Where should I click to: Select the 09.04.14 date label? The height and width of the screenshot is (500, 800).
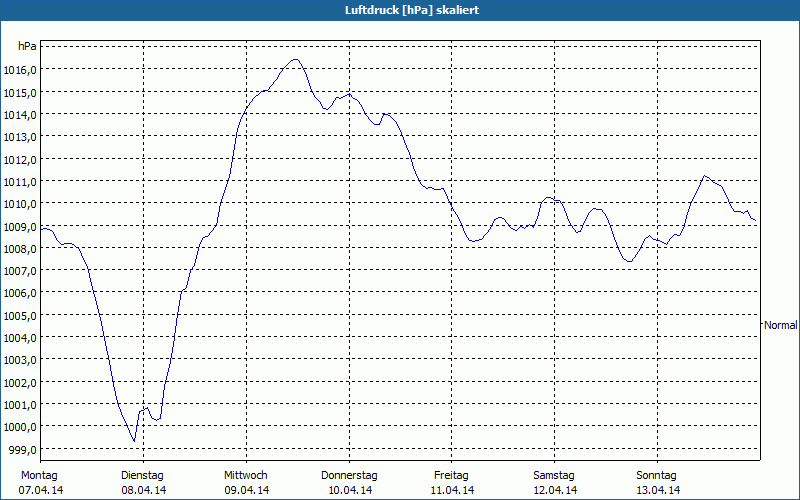click(246, 490)
